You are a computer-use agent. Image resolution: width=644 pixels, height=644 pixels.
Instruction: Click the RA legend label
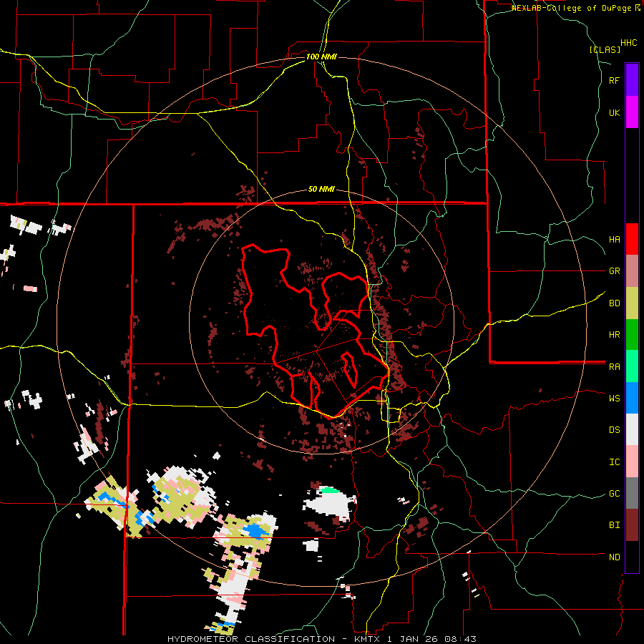point(614,367)
